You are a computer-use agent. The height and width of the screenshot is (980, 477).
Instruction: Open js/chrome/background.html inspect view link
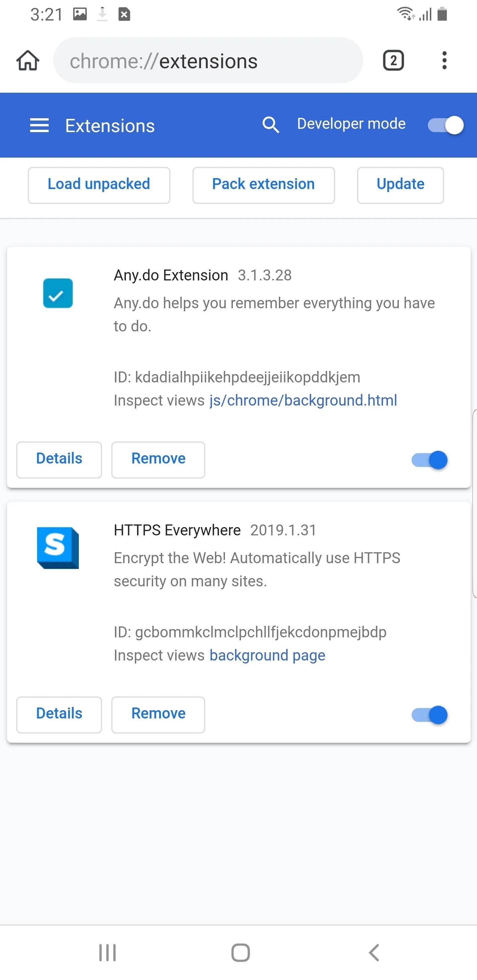coord(303,400)
